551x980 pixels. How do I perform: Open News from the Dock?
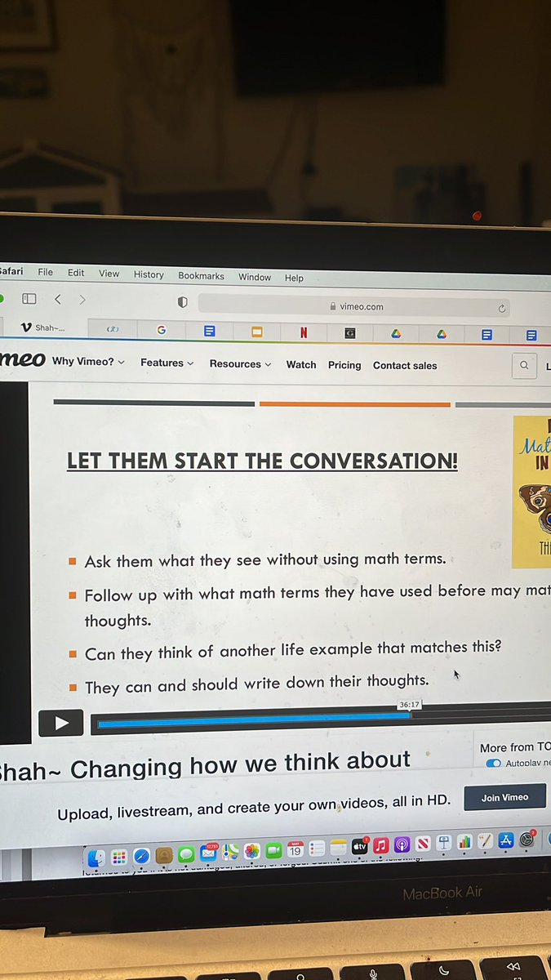click(x=423, y=844)
